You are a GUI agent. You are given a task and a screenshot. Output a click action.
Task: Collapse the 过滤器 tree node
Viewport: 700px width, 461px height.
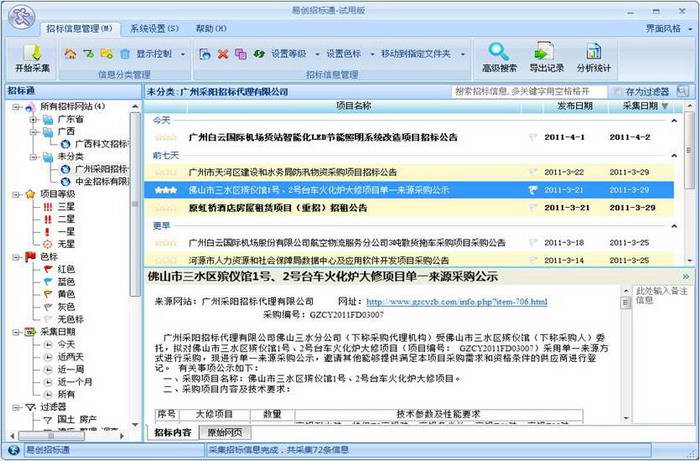(x=16, y=407)
